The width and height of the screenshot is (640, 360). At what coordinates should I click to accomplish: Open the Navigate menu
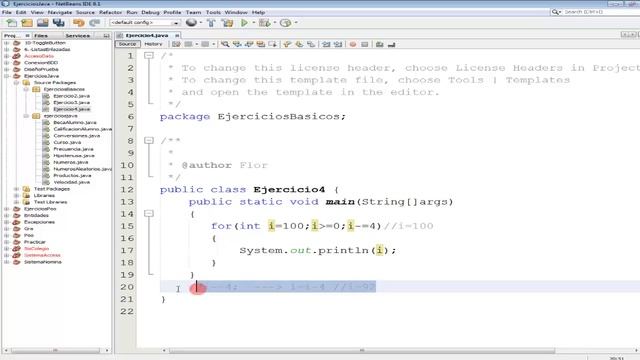(60, 12)
